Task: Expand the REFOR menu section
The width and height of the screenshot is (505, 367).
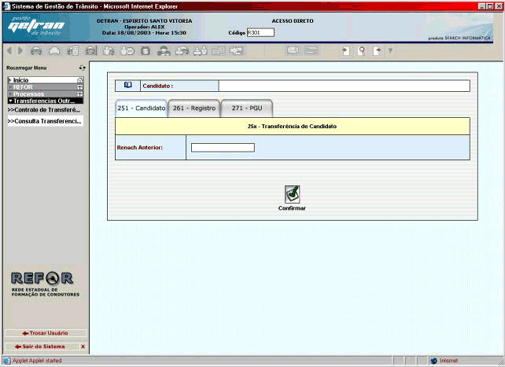Action: [46, 87]
